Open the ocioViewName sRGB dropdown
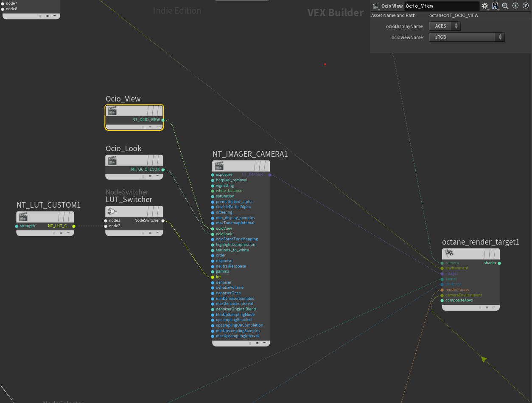This screenshot has height=403, width=532. [x=467, y=37]
